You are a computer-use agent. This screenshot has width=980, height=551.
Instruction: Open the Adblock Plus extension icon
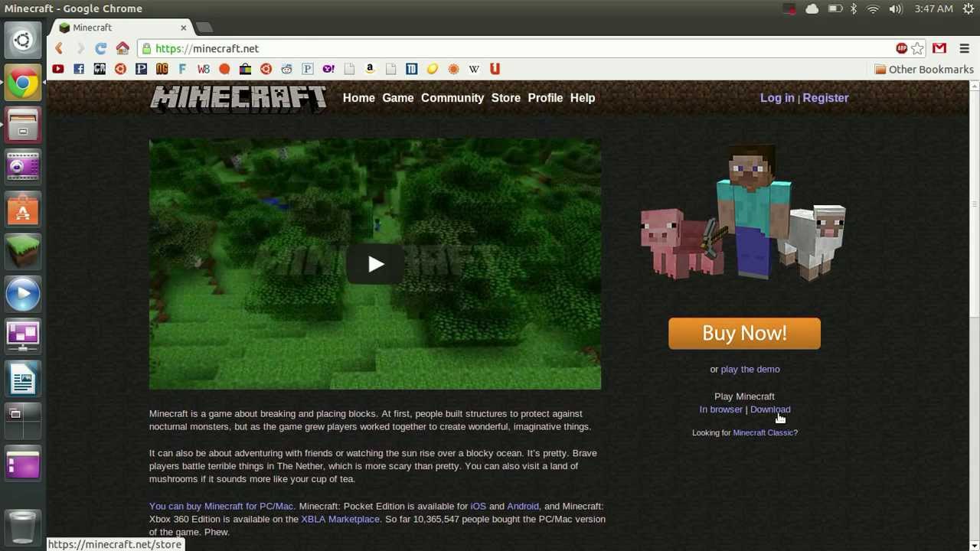click(901, 48)
